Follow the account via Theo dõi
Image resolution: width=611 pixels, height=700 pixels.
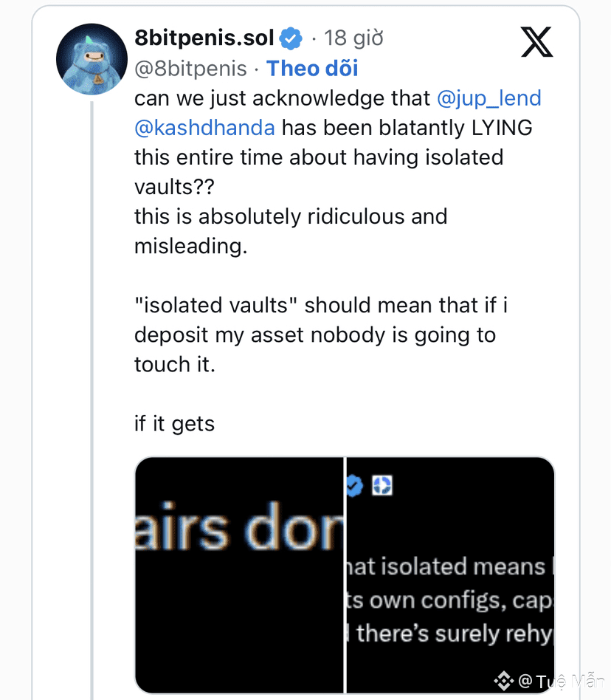pyautogui.click(x=312, y=69)
